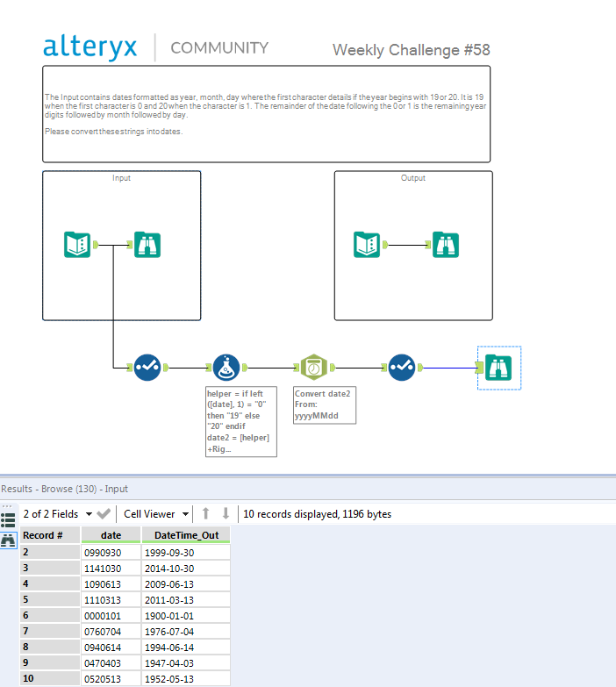The image size is (616, 687).
Task: Click cell 0470403 in date column
Action: tap(111, 663)
